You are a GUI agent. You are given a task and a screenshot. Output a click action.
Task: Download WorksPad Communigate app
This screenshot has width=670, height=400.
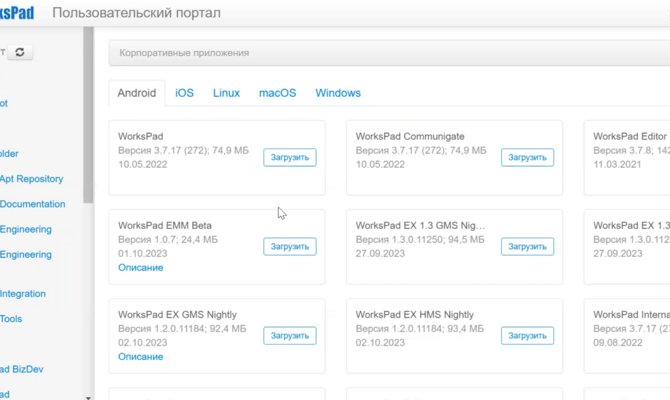click(527, 157)
